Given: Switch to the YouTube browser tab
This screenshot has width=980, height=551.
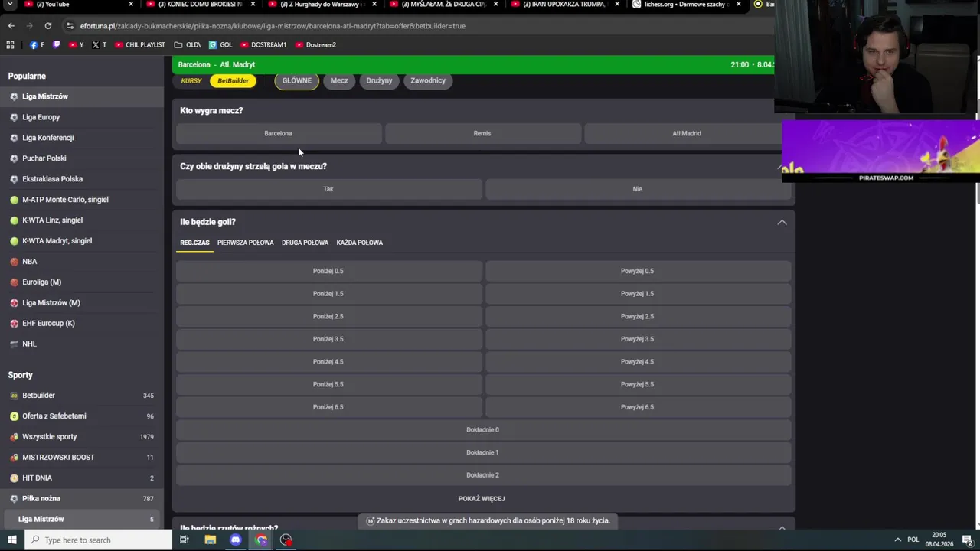Looking at the screenshot, I should [77, 4].
